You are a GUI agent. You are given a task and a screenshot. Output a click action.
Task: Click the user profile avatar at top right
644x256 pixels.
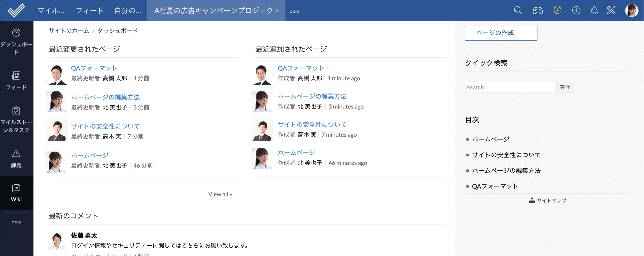(x=632, y=10)
